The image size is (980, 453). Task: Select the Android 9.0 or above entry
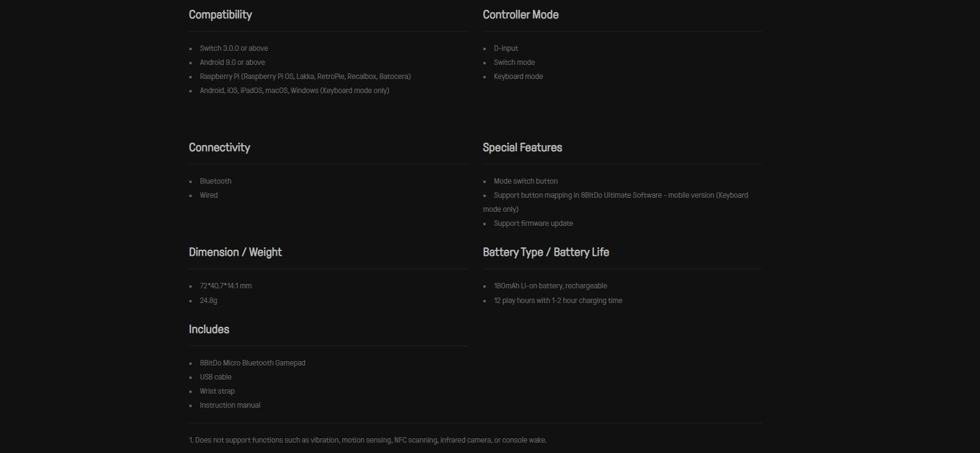[232, 62]
